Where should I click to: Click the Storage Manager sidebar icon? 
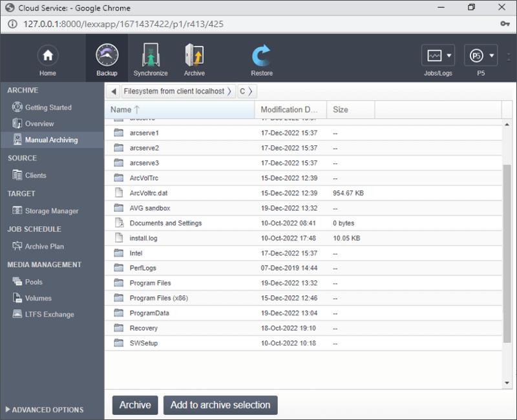click(x=17, y=211)
